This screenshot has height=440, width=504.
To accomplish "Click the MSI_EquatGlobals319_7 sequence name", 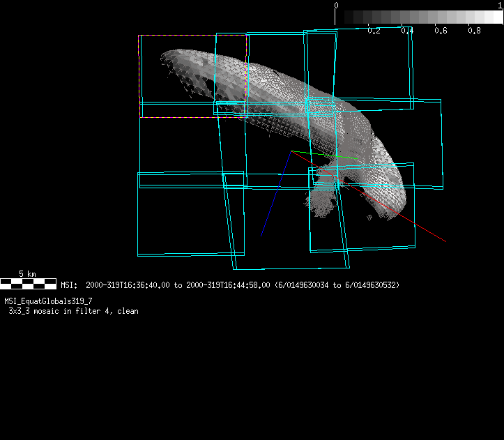I will click(x=48, y=301).
